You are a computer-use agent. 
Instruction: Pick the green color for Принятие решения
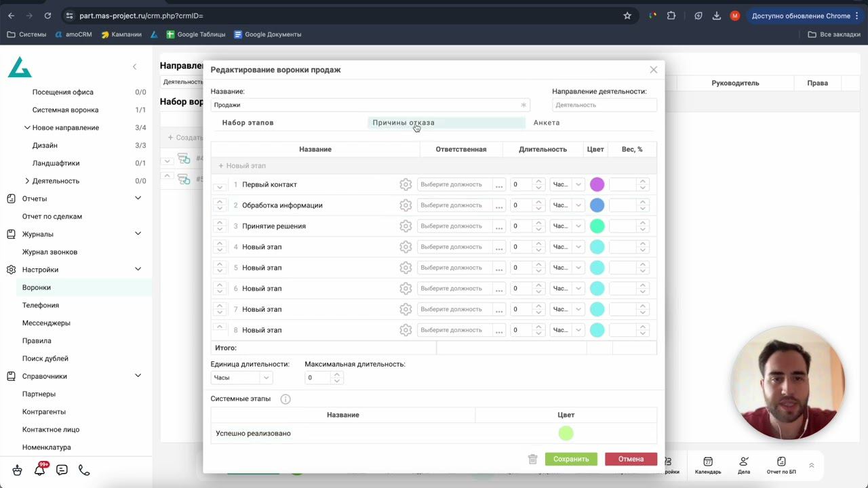(x=597, y=226)
